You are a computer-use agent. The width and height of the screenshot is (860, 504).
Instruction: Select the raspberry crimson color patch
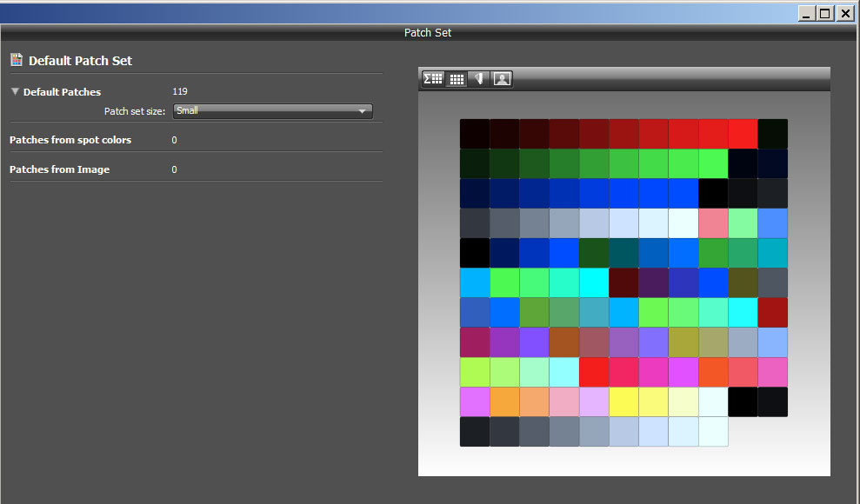(475, 342)
